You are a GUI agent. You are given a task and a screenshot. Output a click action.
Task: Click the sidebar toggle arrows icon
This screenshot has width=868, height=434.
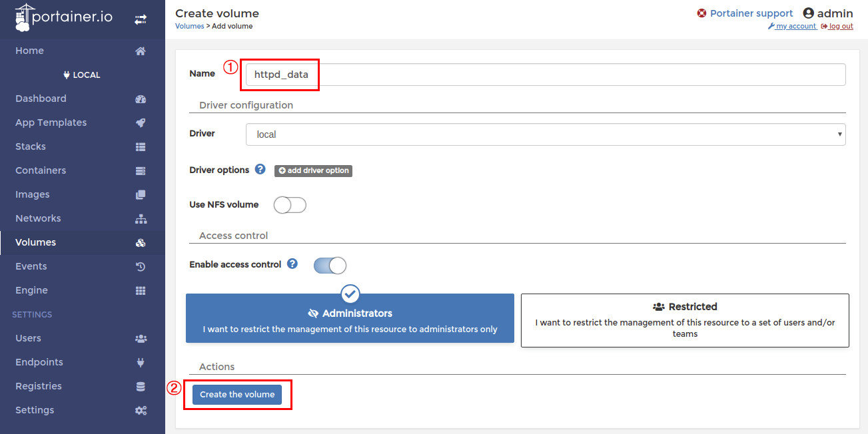click(141, 20)
